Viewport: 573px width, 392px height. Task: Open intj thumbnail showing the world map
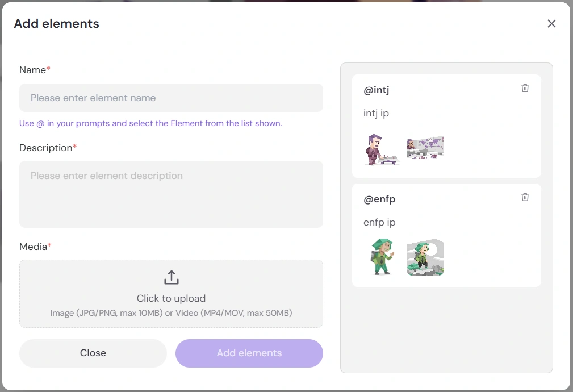[x=425, y=148]
